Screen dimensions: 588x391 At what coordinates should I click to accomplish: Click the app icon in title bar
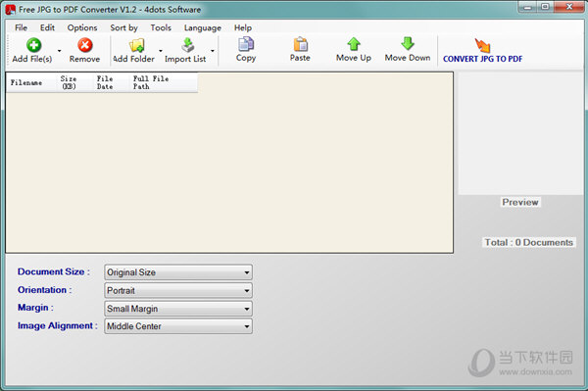11,10
